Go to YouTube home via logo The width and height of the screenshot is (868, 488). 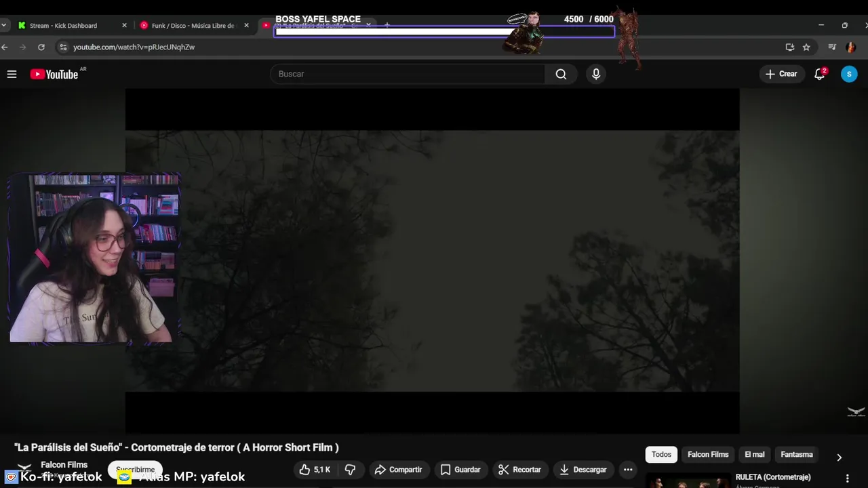[x=54, y=74]
